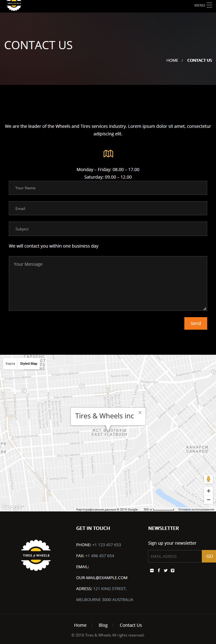Click the newsletter EMAIL ADRESS field
Screen dimensions: 216x644
(x=175, y=556)
